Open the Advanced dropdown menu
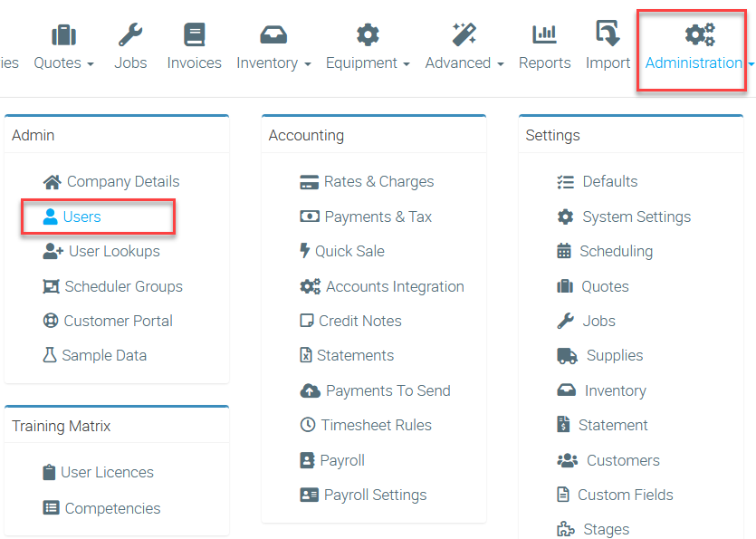Viewport: 756px width, 539px height. tap(464, 63)
